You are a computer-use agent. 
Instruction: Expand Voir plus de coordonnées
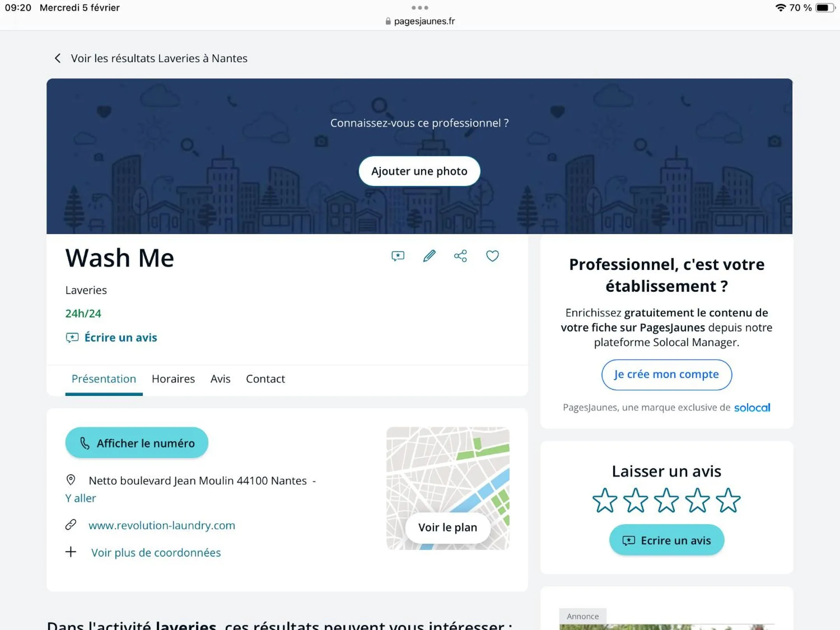click(x=156, y=553)
